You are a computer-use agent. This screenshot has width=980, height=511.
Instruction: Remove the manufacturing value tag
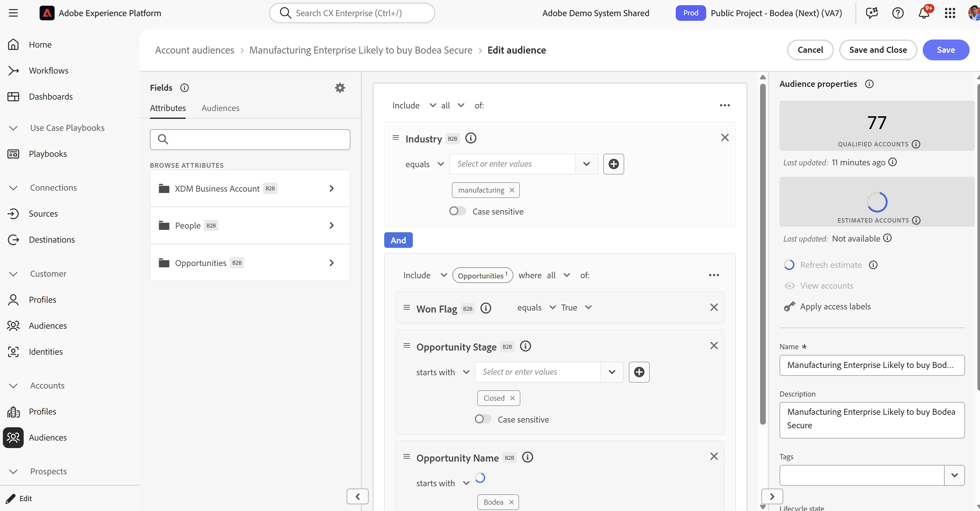tap(512, 190)
